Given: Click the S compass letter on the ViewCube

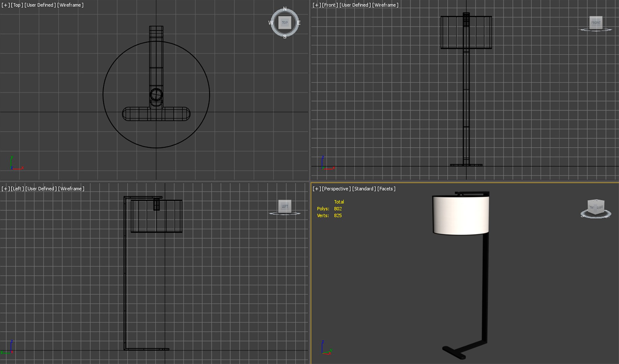Looking at the screenshot, I should [285, 36].
